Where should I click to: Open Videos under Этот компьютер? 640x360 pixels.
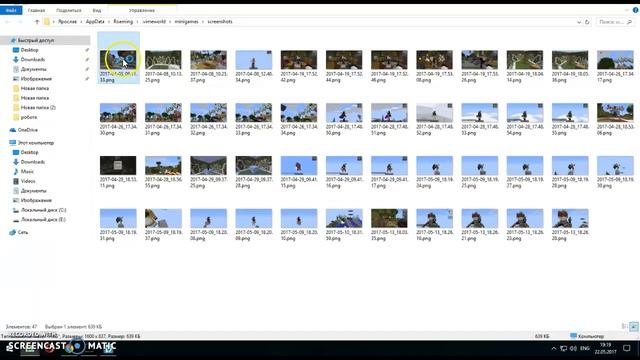click(x=28, y=181)
